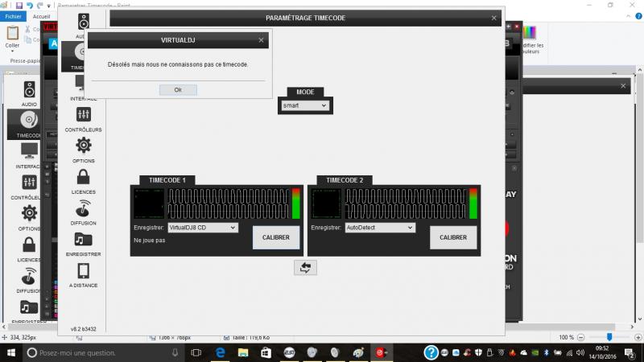Open Paint help question mark icon
This screenshot has width=644, height=362.
[x=638, y=16]
